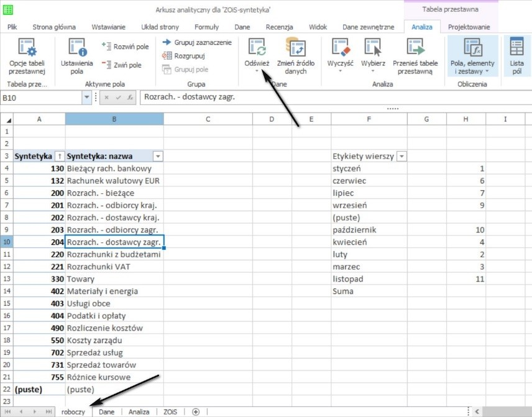Go to last sheet navigation arrow
This screenshot has width=532, height=417.
48,411
